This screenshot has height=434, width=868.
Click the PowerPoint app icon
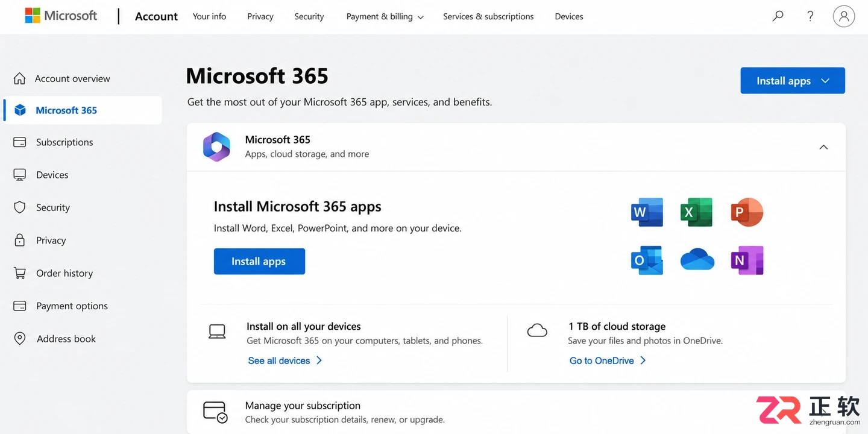[747, 212]
